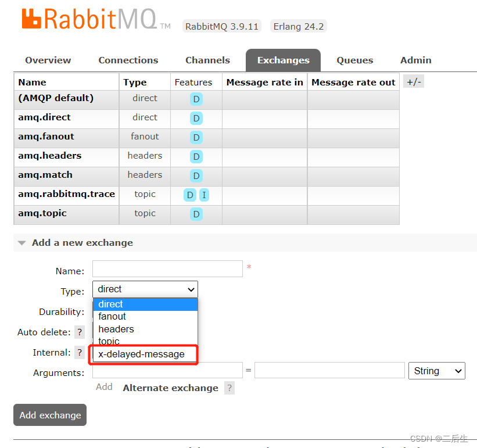Click the Message rate out column header
The image size is (477, 448).
tap(353, 83)
